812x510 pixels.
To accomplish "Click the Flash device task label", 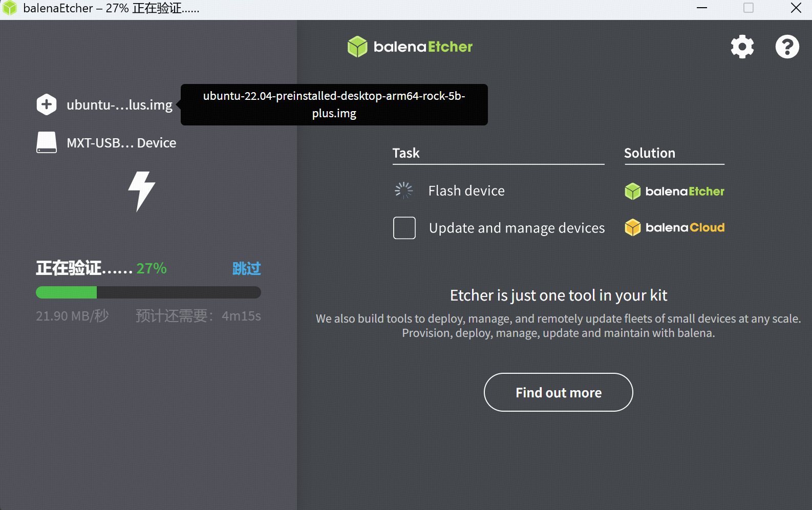I will point(466,190).
